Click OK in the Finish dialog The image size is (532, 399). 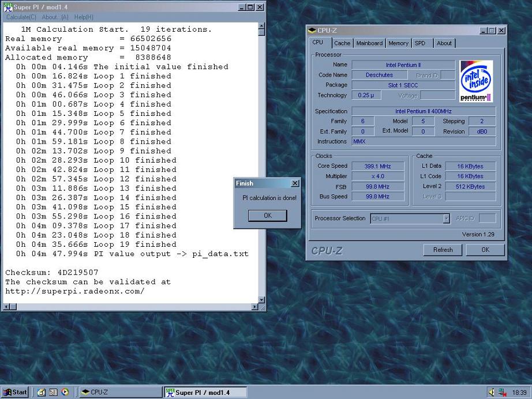coord(268,216)
